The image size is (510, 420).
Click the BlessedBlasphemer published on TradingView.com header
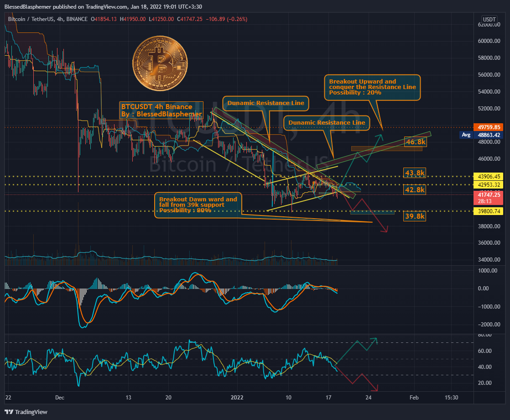(x=103, y=6)
